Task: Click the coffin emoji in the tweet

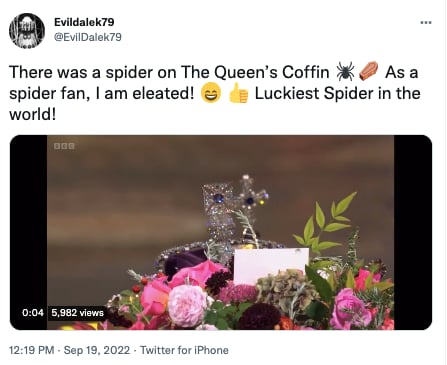Action: click(x=368, y=71)
